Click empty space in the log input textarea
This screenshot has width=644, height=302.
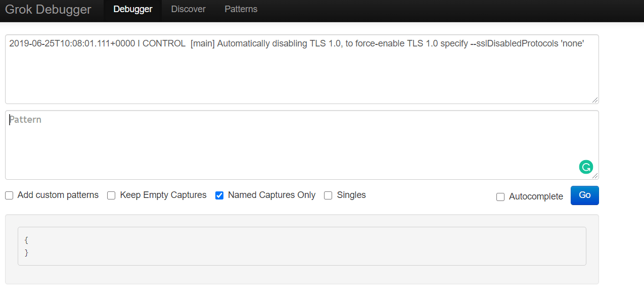tap(302, 76)
